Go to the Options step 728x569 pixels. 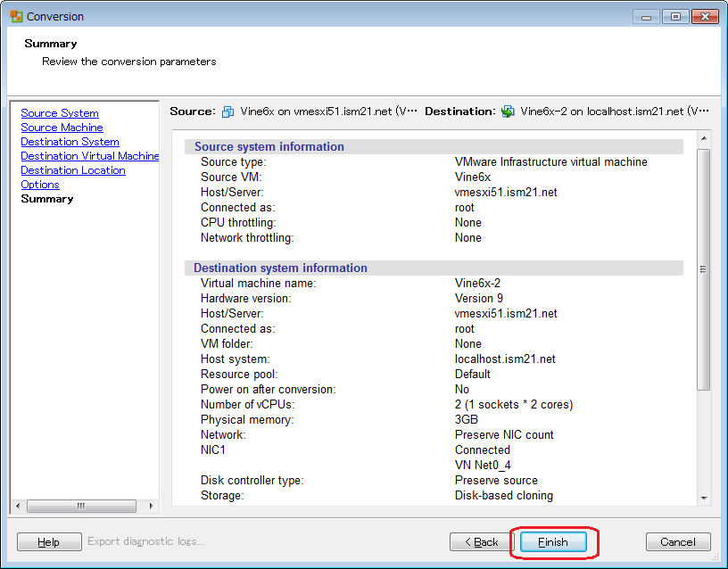click(x=40, y=185)
